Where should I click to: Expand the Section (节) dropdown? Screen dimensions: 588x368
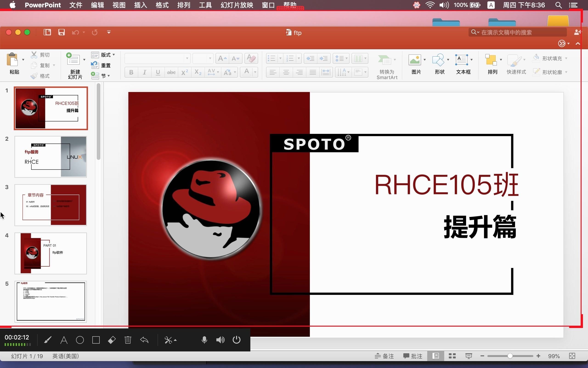point(109,76)
